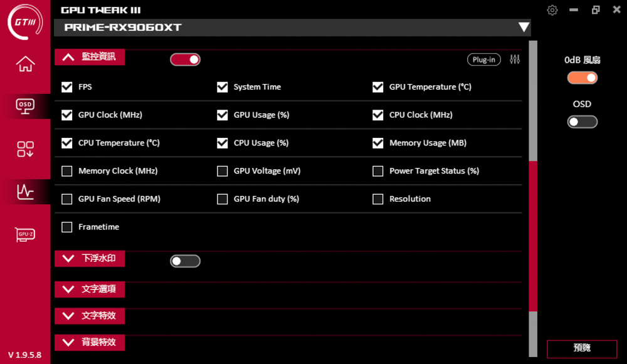The image size is (627, 364).
Task: Open the PRIME-RX9060XT GPU dropdown
Action: tap(524, 27)
